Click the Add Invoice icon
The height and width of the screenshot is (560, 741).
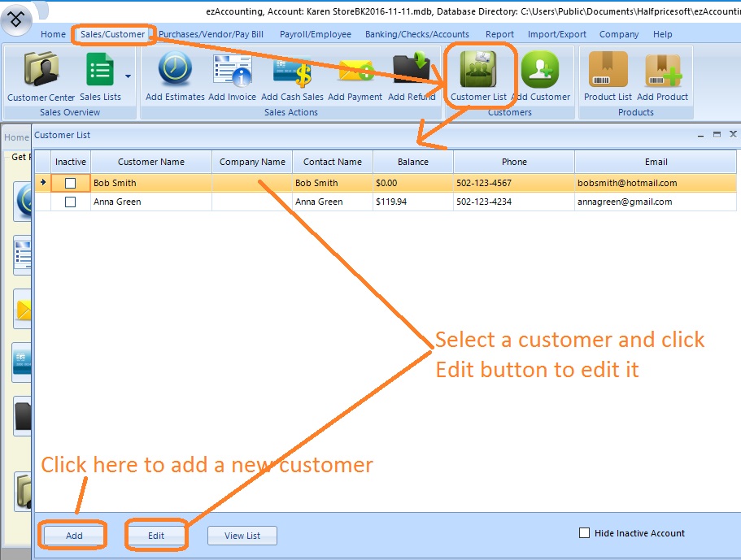pyautogui.click(x=232, y=71)
